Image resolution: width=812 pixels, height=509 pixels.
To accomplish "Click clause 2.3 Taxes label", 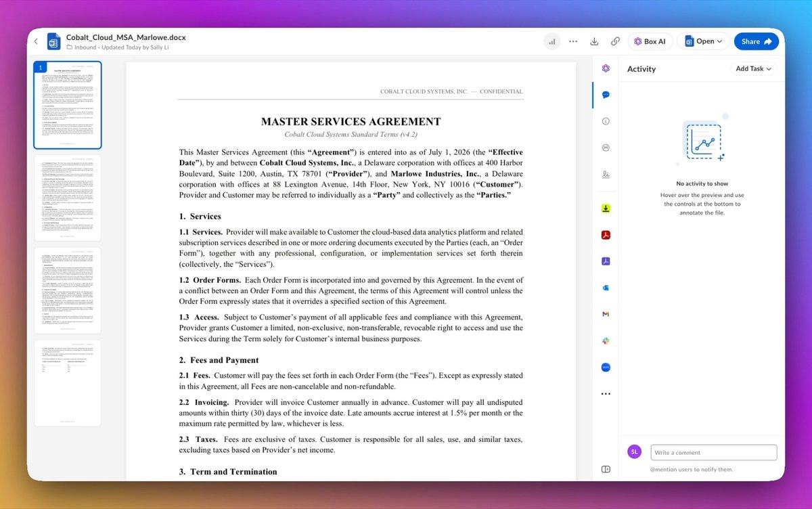I will tap(200, 439).
